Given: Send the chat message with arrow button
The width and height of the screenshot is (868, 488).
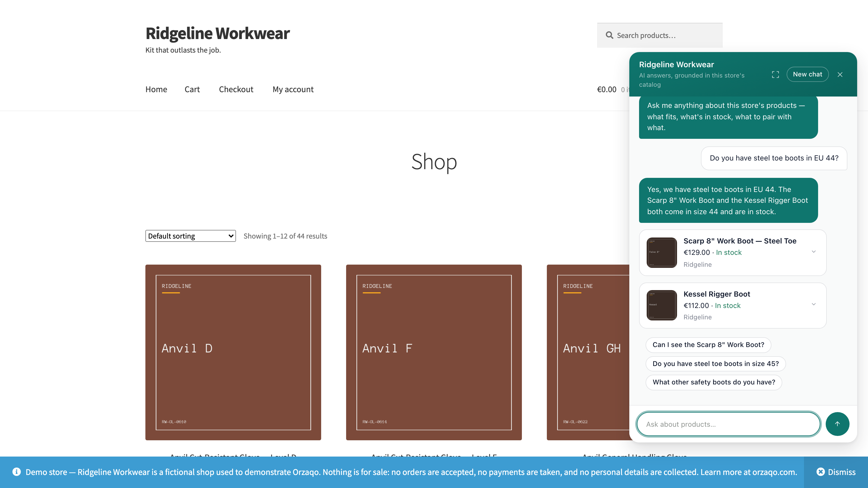Looking at the screenshot, I should (837, 424).
